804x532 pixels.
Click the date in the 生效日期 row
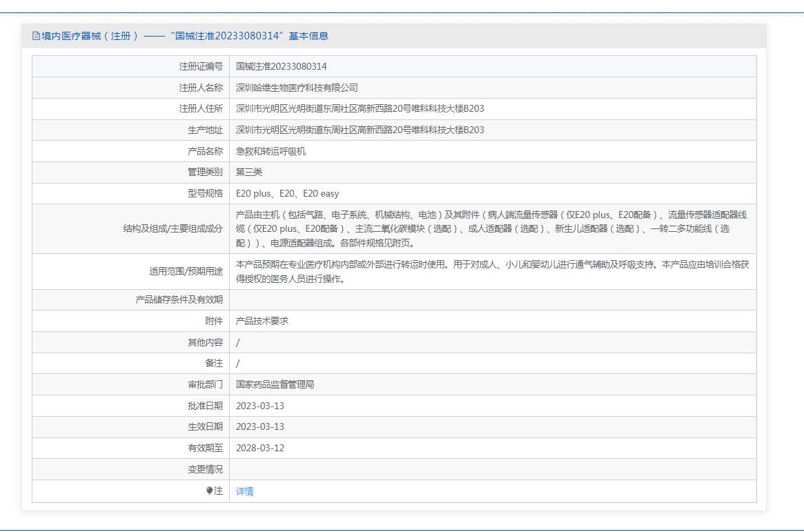(x=259, y=426)
